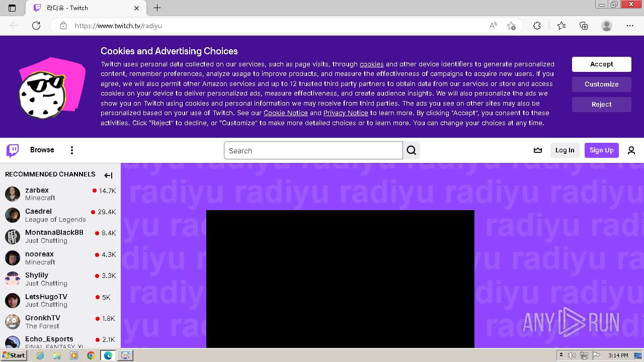Click the taskbar clock 3:14 PM
This screenshot has height=362, width=644.
pos(618,355)
